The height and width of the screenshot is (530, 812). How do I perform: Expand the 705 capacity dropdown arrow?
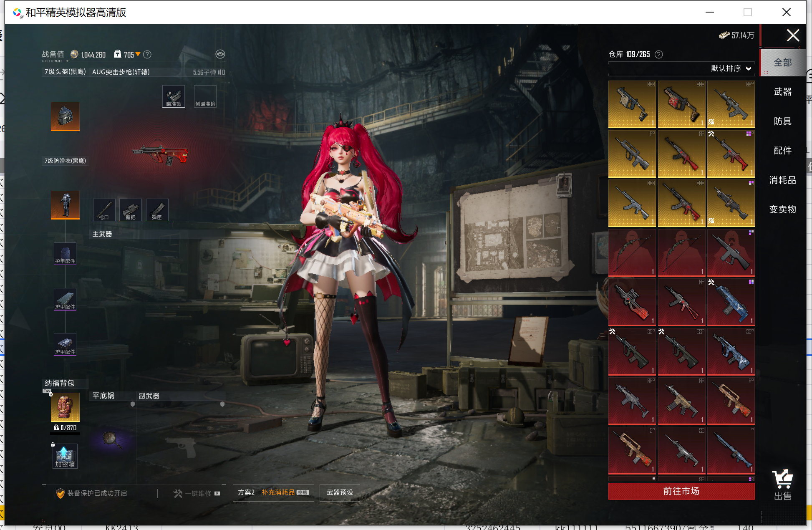click(138, 55)
